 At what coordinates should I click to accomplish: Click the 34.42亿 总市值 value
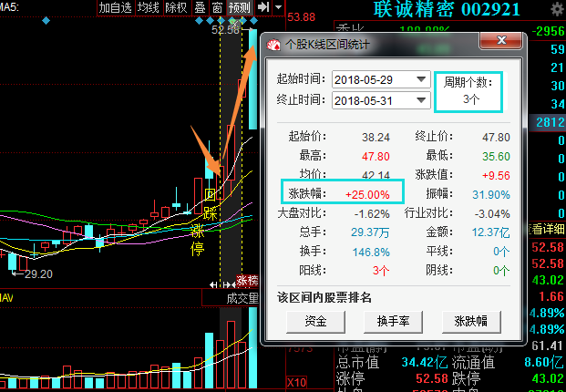tap(425, 362)
